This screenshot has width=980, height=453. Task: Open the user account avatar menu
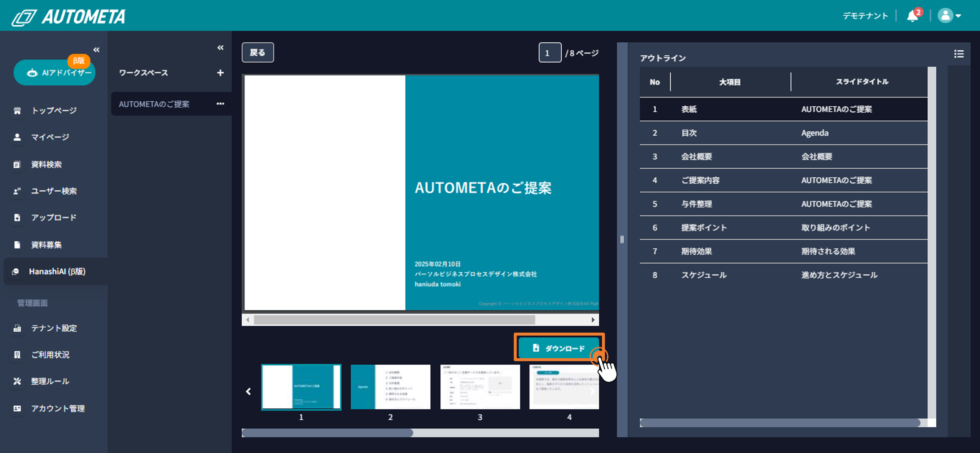[x=949, y=16]
